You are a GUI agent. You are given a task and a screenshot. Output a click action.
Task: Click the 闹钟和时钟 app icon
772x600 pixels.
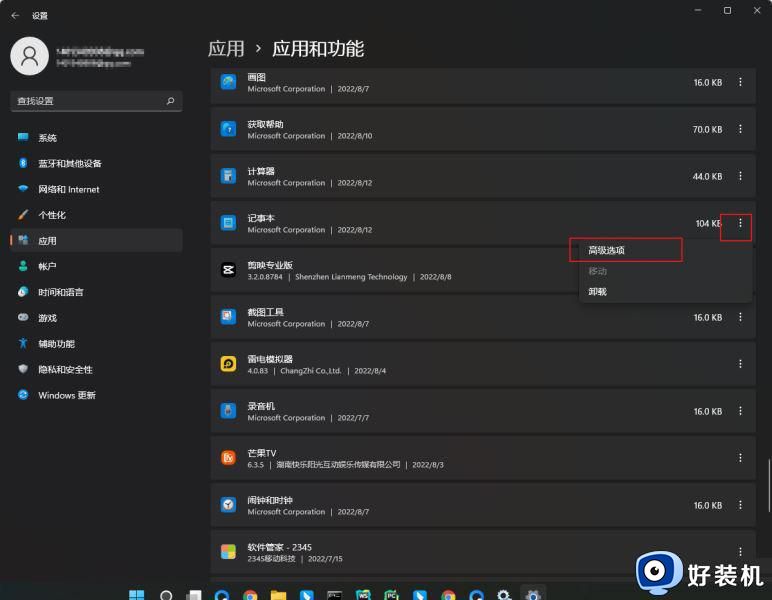228,505
